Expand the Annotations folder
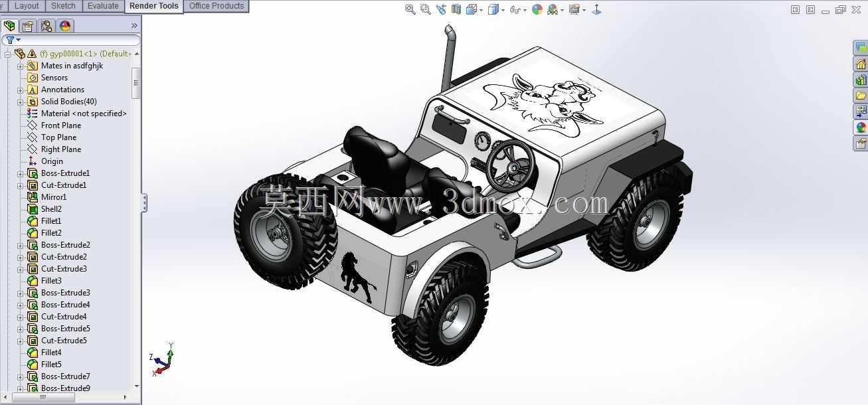The image size is (868, 405). (20, 90)
